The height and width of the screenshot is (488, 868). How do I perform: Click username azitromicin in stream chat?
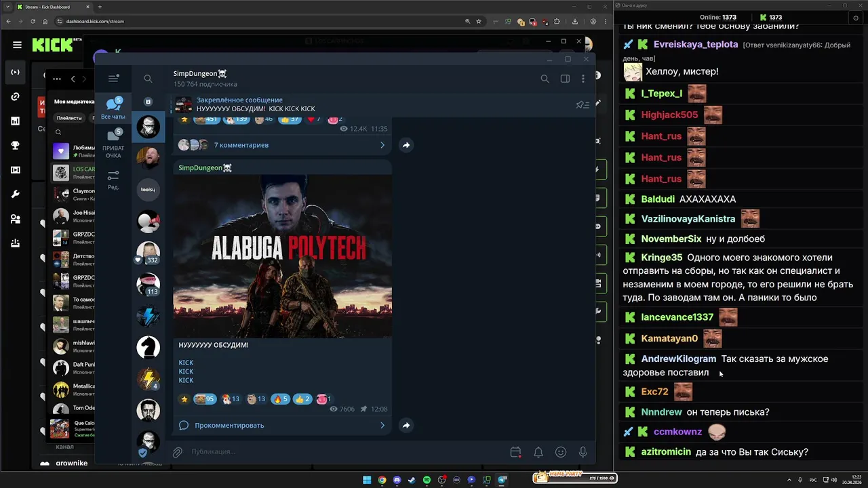[x=666, y=452]
